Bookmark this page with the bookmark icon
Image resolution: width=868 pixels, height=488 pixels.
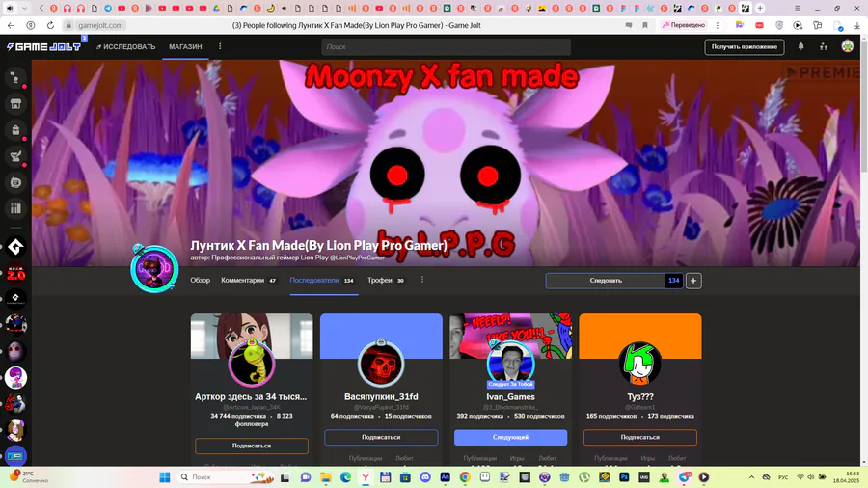coord(645,25)
